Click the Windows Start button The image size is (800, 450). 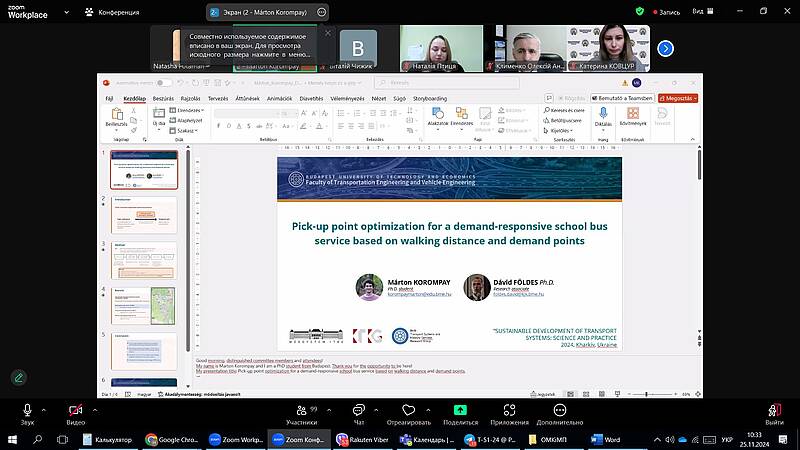pos(12,440)
